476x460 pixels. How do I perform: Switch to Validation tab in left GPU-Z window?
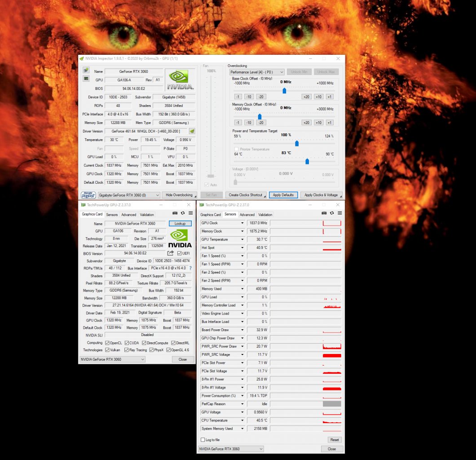click(147, 215)
